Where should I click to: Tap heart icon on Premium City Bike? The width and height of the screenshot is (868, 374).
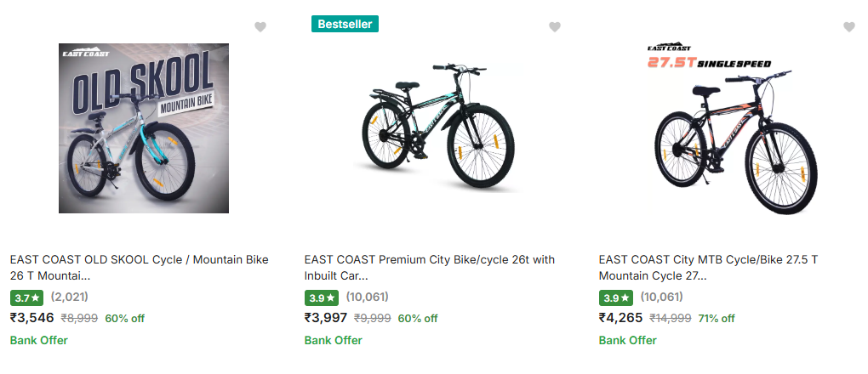click(555, 26)
